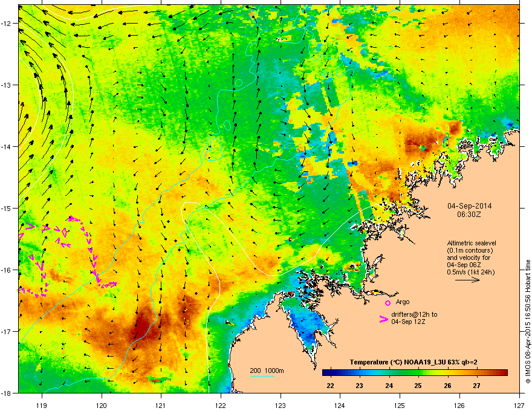Image resolution: width=532 pixels, height=411 pixels.
Task: Click the '200 1000m' depth label
Action: 267,371
